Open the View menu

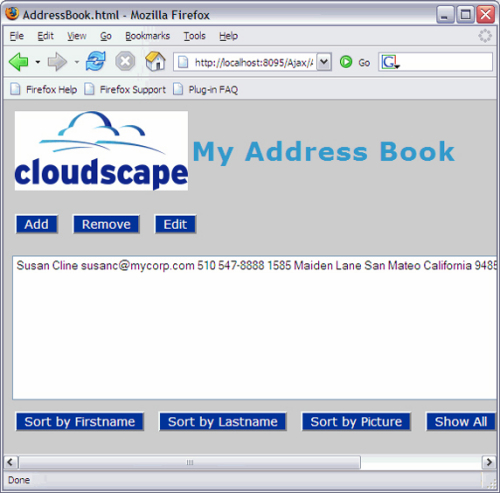click(x=77, y=36)
